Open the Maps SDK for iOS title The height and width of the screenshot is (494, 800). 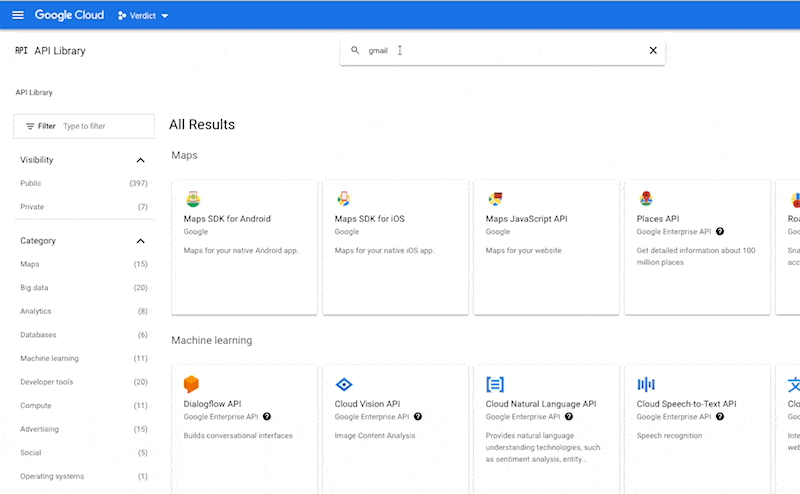[x=369, y=218]
